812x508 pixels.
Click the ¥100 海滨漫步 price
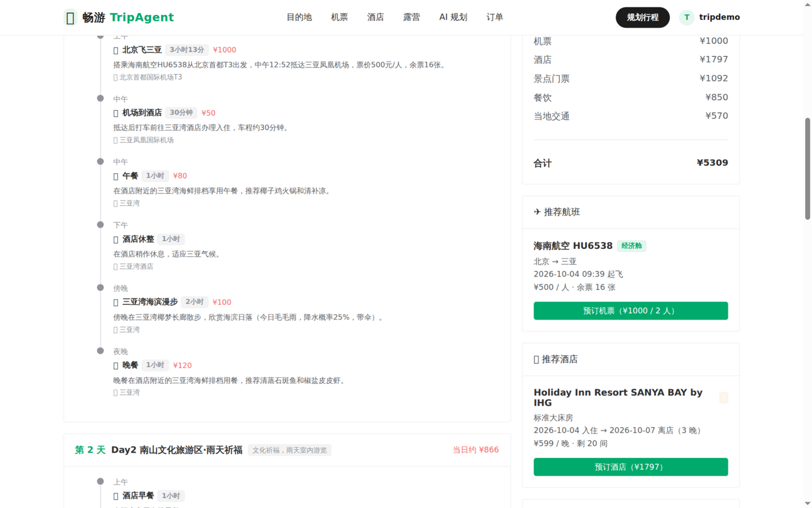click(222, 303)
